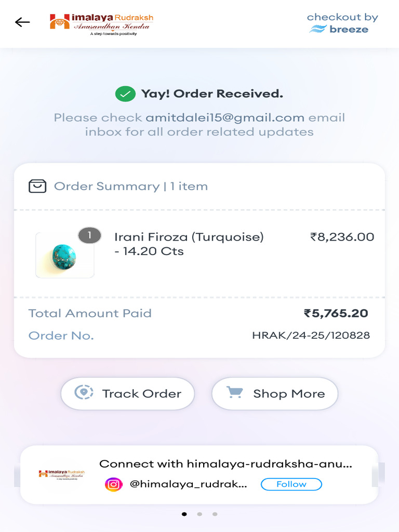Click the shopping cart icon in Shop More
399x532 pixels.
tap(235, 393)
